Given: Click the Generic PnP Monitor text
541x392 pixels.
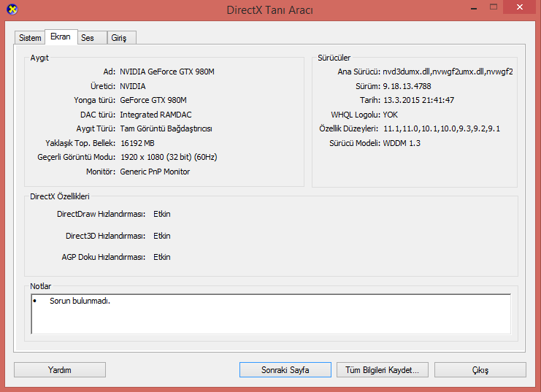Looking at the screenshot, I should (x=155, y=172).
